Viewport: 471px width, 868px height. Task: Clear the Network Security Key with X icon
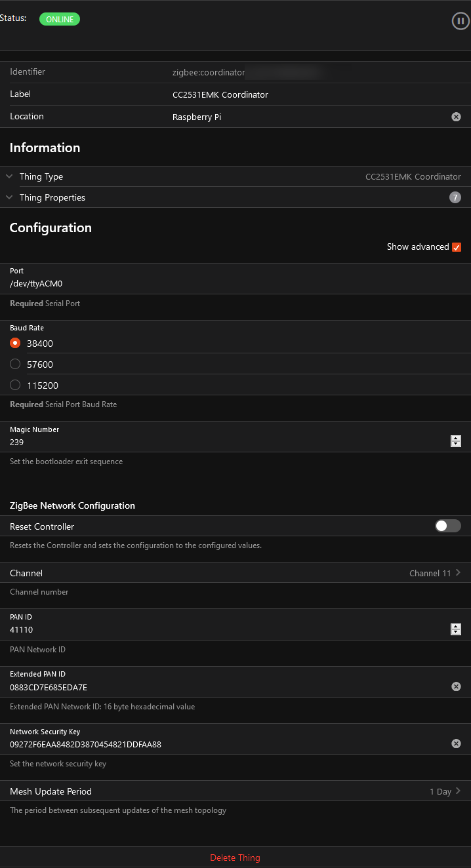point(456,743)
